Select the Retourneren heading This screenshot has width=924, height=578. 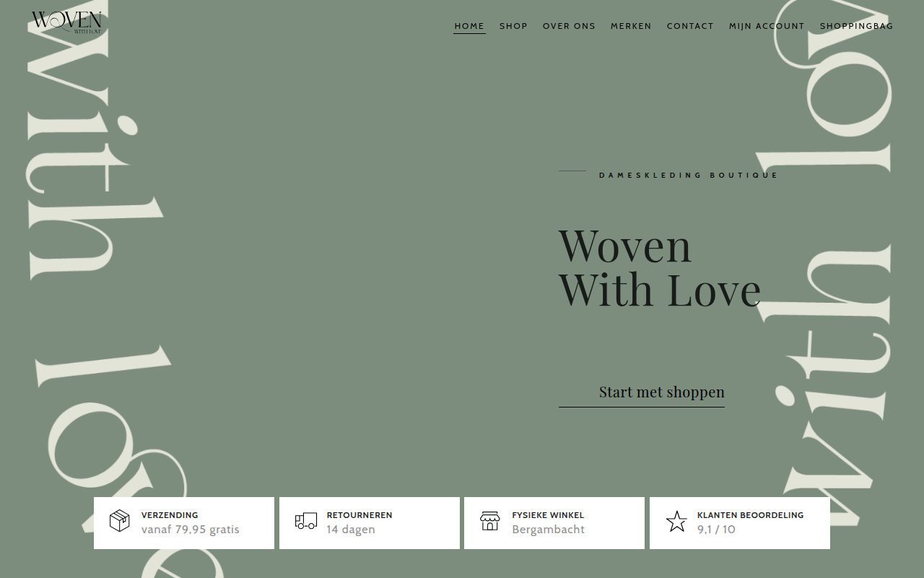359,515
